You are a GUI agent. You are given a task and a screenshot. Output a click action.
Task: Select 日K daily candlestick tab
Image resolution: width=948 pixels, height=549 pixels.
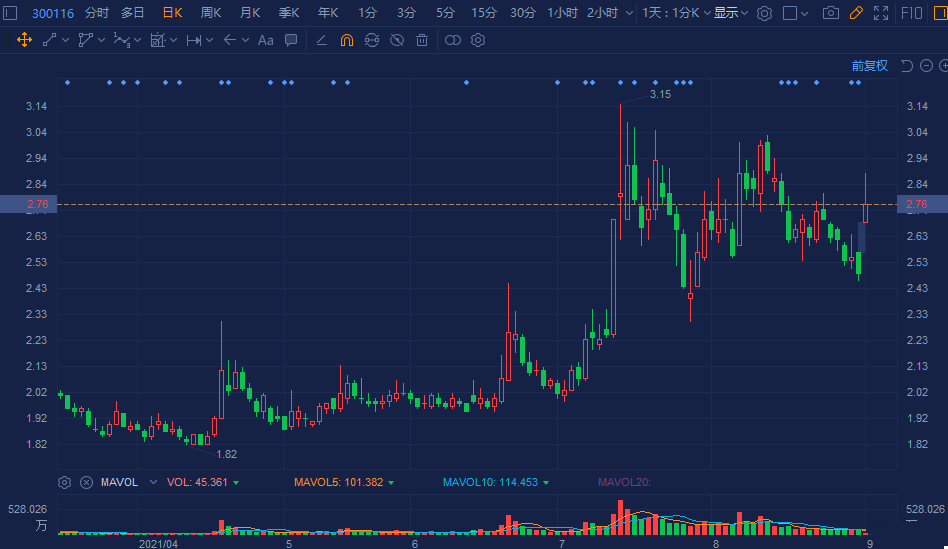172,13
